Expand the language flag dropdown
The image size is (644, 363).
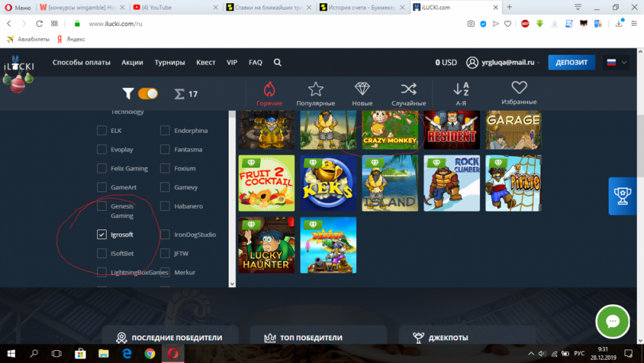616,63
